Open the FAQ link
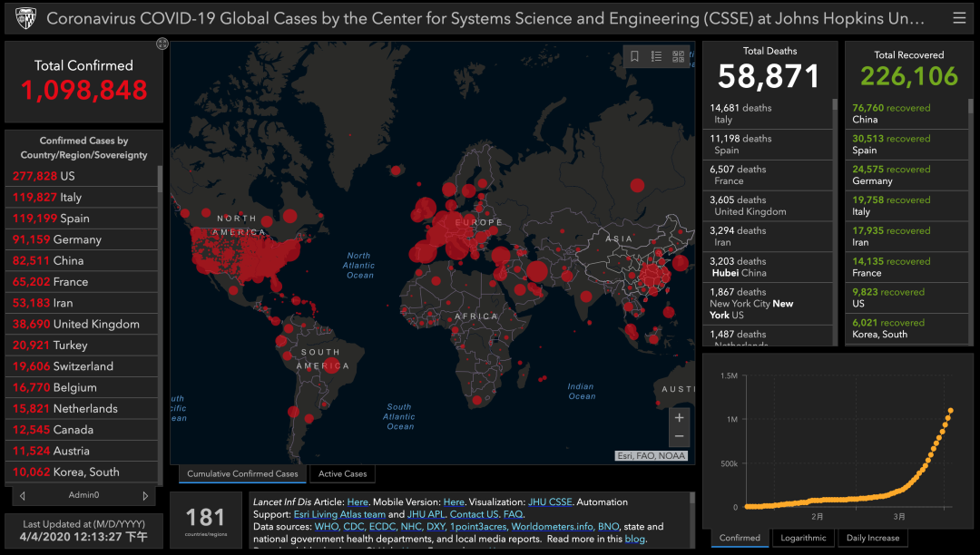Image resolution: width=980 pixels, height=555 pixels. [x=513, y=514]
